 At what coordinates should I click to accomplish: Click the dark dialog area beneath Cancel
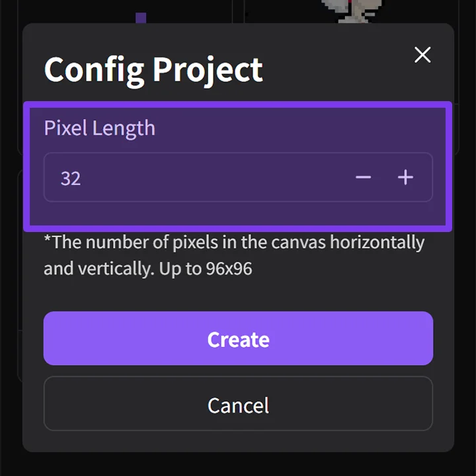tap(238, 441)
